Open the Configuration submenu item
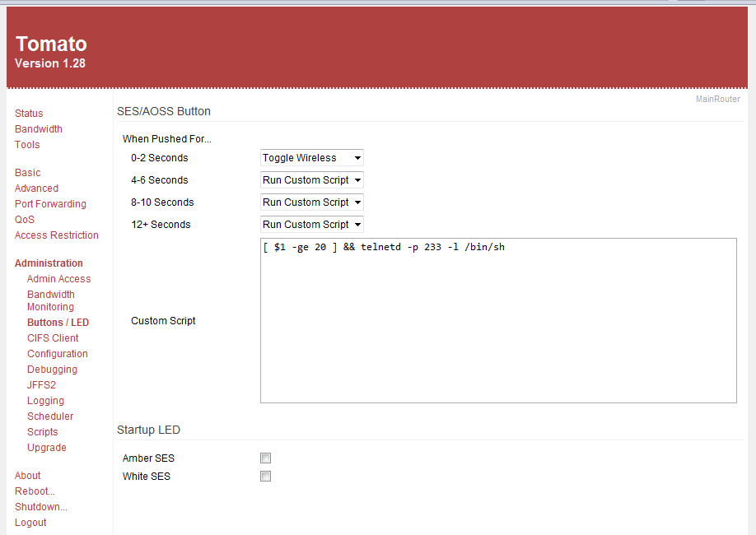Viewport: 756px width, 535px height. (58, 354)
